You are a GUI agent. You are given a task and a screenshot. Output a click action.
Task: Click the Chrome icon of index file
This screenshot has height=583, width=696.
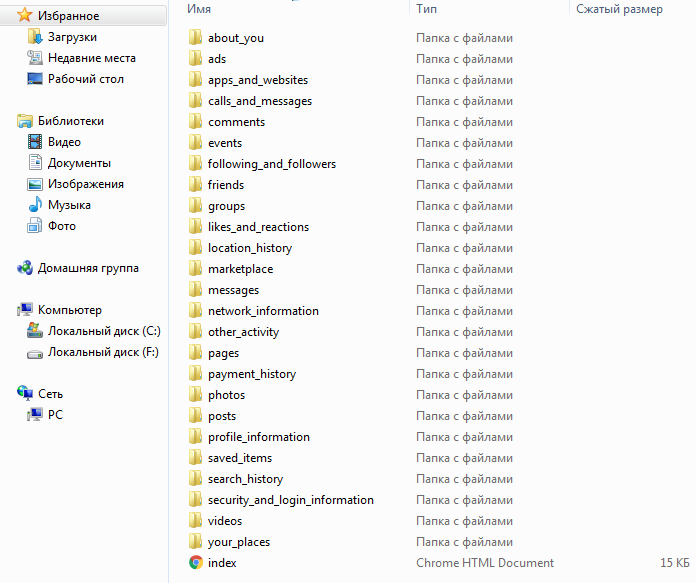(196, 563)
